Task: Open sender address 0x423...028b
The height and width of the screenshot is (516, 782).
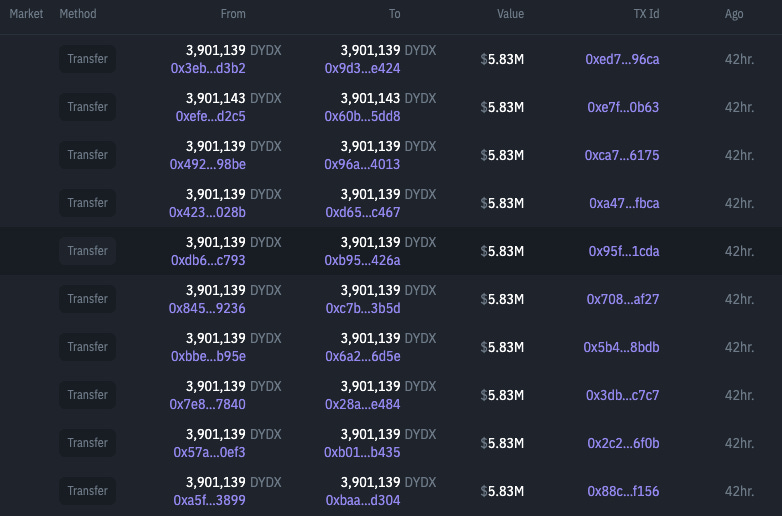Action: tap(207, 212)
